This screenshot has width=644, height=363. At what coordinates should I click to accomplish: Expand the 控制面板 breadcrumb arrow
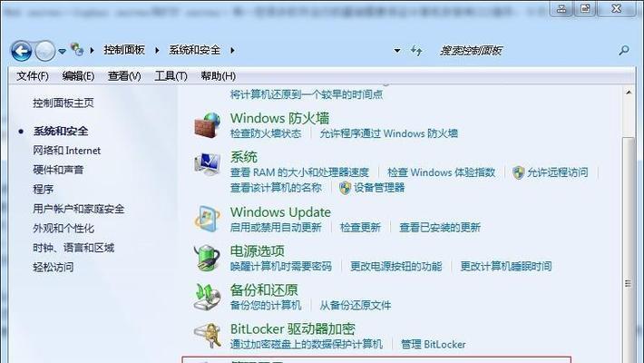[157, 50]
